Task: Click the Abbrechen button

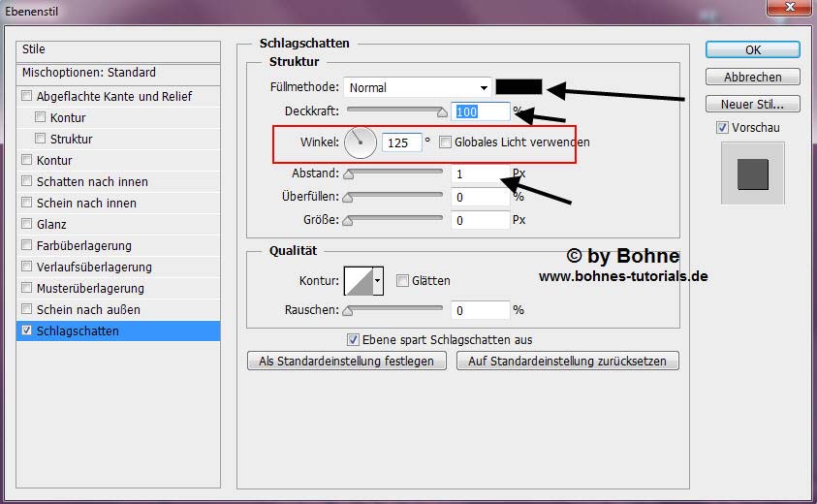Action: (752, 77)
